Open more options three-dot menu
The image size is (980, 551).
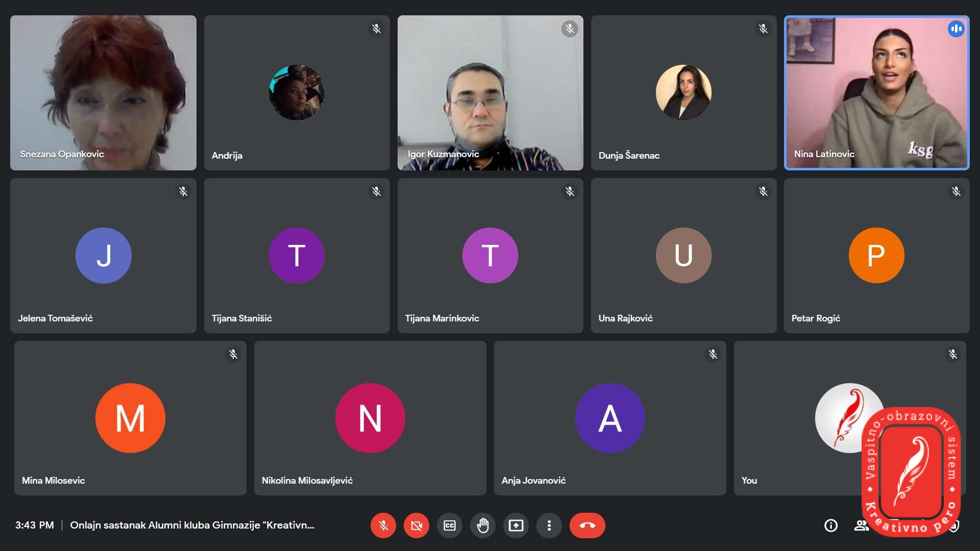click(549, 525)
